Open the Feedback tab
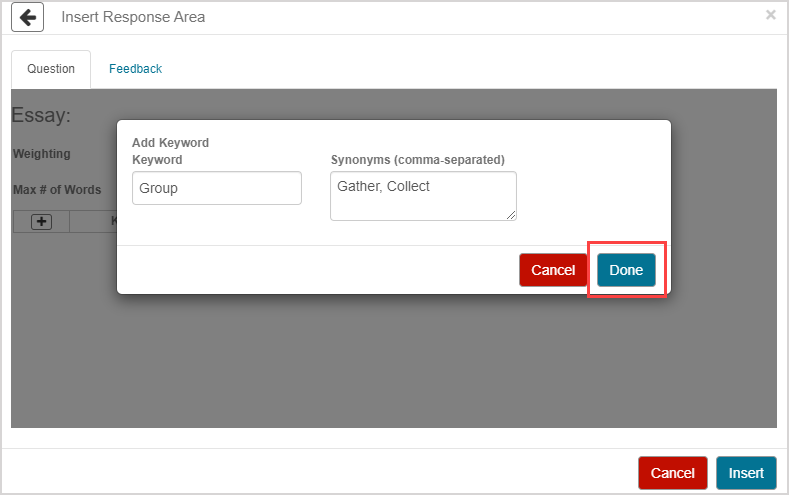 (x=135, y=69)
